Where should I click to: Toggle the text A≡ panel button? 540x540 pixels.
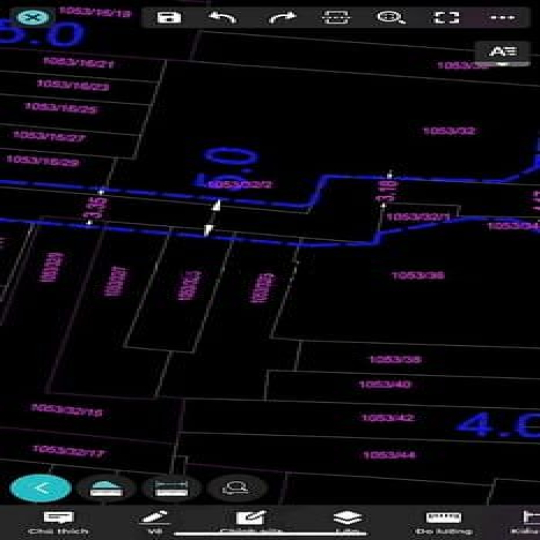pos(503,52)
